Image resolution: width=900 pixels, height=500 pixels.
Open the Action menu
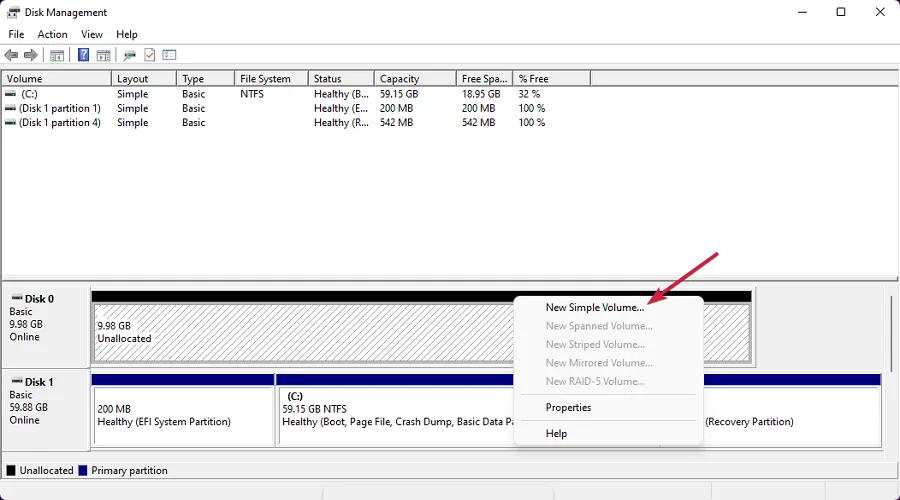[52, 34]
